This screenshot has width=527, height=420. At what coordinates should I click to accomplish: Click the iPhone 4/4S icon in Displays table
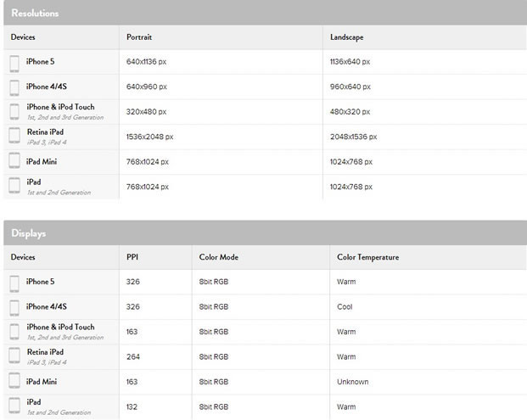point(14,308)
